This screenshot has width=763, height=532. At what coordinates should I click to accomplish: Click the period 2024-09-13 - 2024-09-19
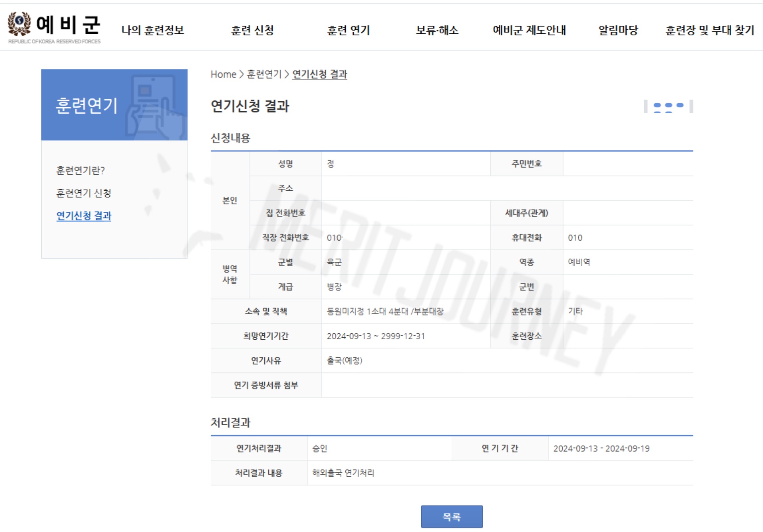pos(602,449)
